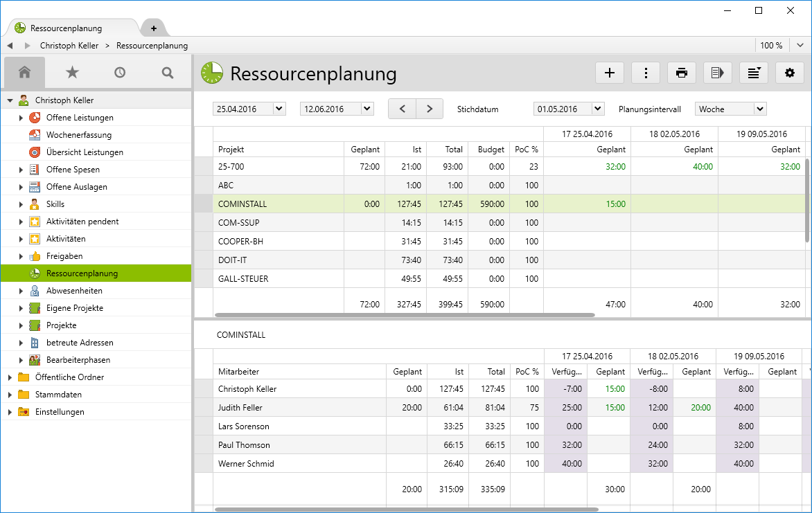Screen dimensions: 812x513
Task: Go to next date period arrow
Action: pyautogui.click(x=430, y=109)
